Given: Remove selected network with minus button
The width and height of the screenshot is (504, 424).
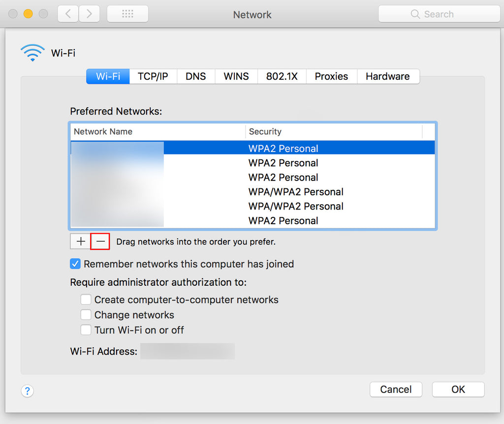Looking at the screenshot, I should pyautogui.click(x=100, y=242).
